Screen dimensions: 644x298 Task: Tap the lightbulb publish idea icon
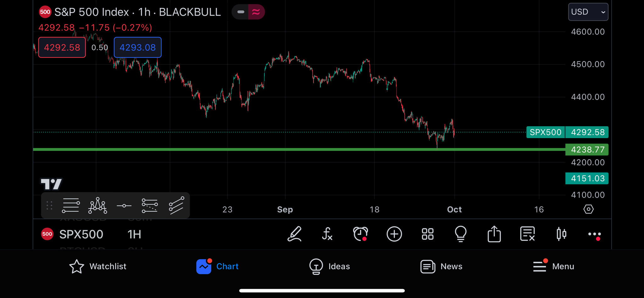click(x=461, y=234)
